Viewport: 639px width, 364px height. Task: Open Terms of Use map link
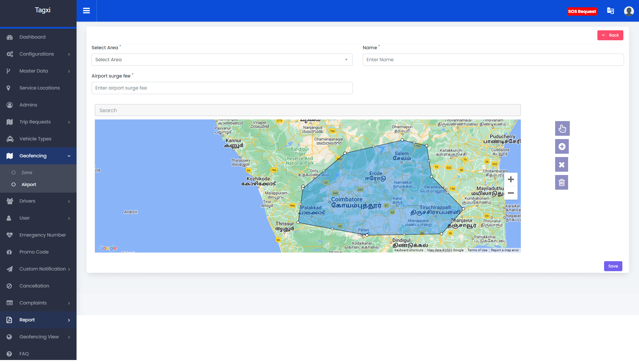[477, 250]
